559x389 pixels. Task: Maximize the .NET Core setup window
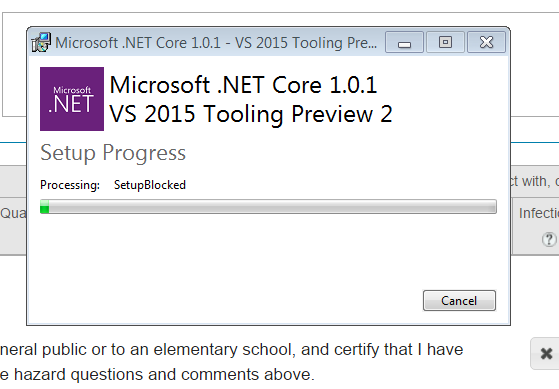[445, 42]
